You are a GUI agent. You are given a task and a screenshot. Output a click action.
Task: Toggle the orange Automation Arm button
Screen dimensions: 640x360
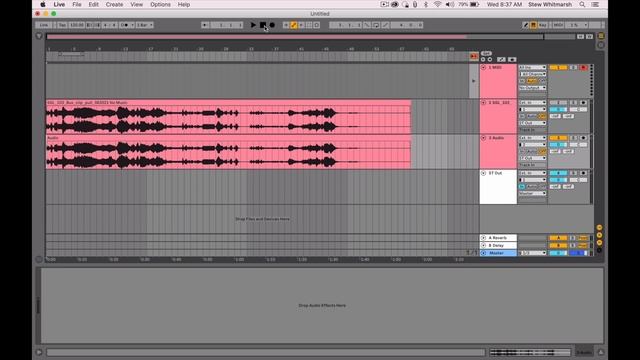click(293, 25)
